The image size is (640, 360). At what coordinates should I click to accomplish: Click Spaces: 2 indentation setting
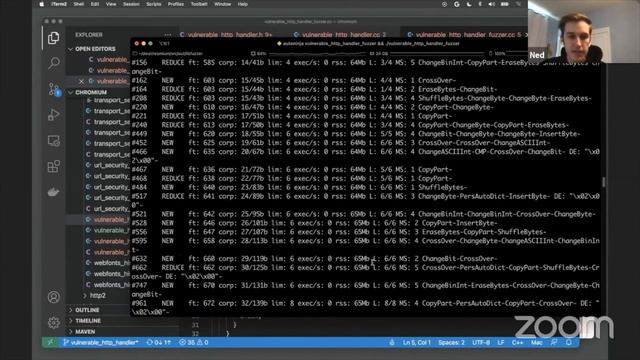[x=451, y=342]
